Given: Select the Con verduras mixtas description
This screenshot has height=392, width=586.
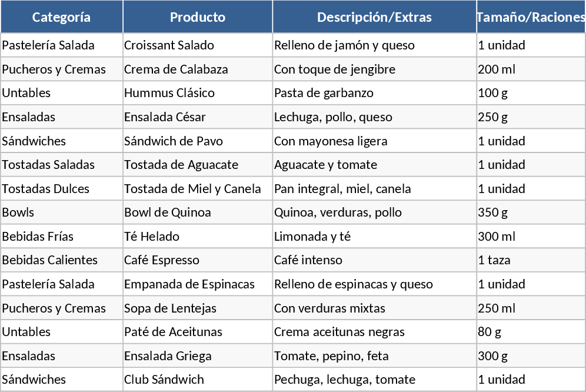Looking at the screenshot, I should click(x=329, y=308).
